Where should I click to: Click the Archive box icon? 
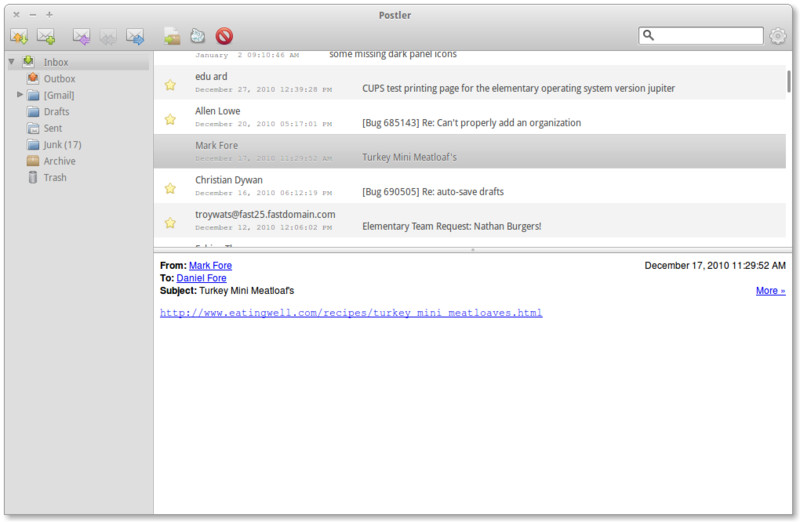click(33, 161)
